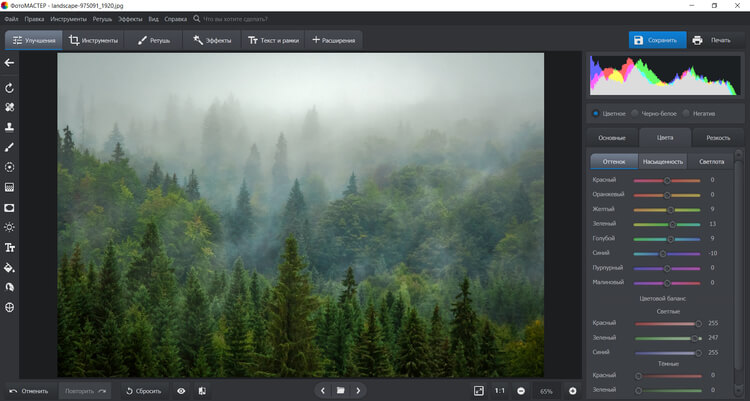Select the Негатив radio option
750x401 pixels.
coord(686,113)
